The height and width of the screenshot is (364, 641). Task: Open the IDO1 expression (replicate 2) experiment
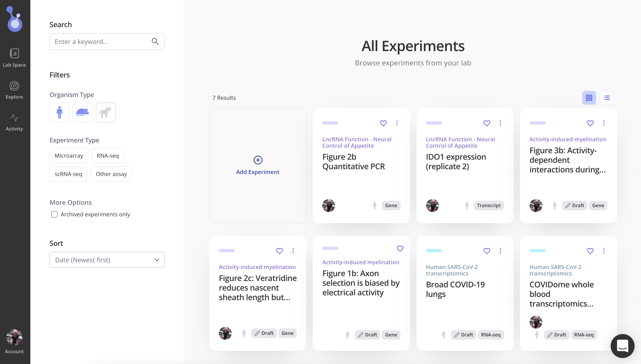click(456, 161)
